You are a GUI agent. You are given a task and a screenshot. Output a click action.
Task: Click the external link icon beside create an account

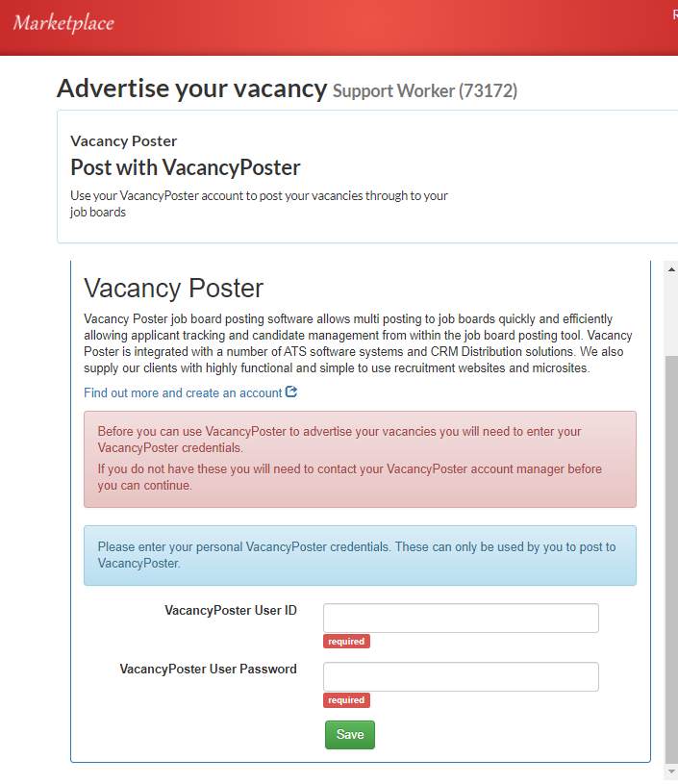(291, 392)
